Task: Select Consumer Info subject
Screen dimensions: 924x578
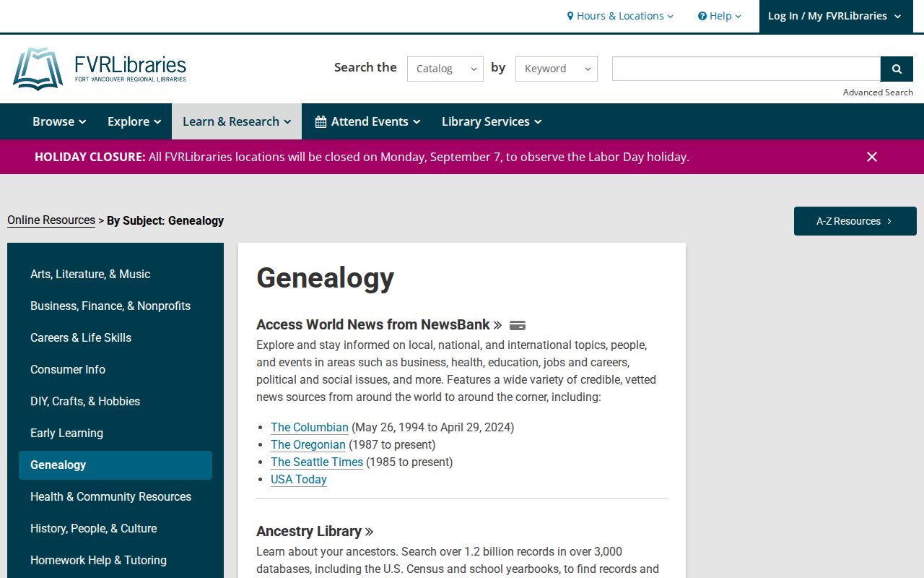Action: coord(115,370)
